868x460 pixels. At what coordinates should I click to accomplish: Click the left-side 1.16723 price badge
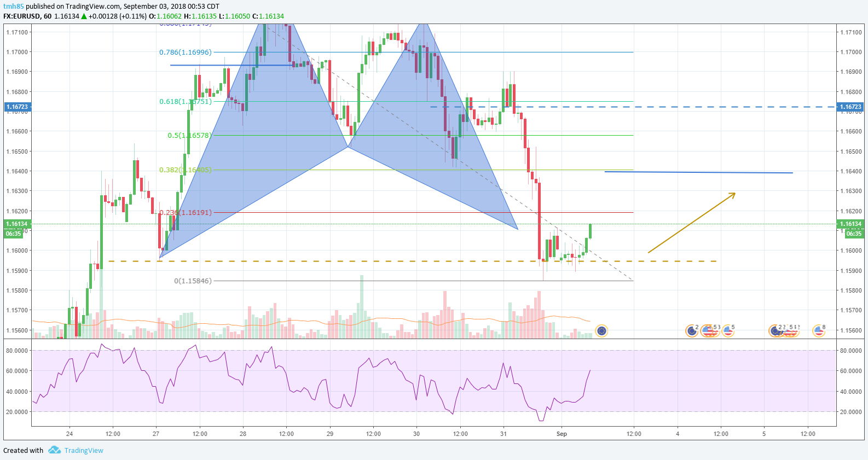17,107
